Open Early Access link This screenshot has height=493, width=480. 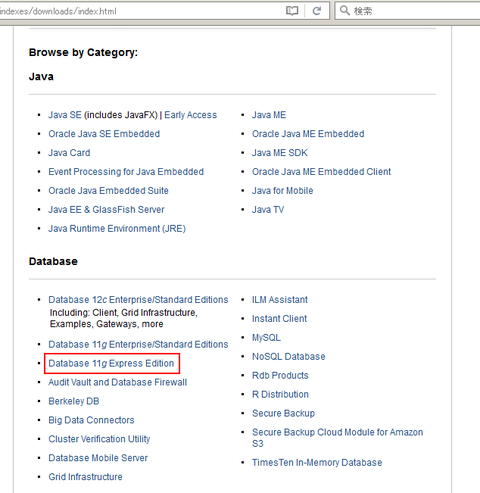(x=191, y=115)
